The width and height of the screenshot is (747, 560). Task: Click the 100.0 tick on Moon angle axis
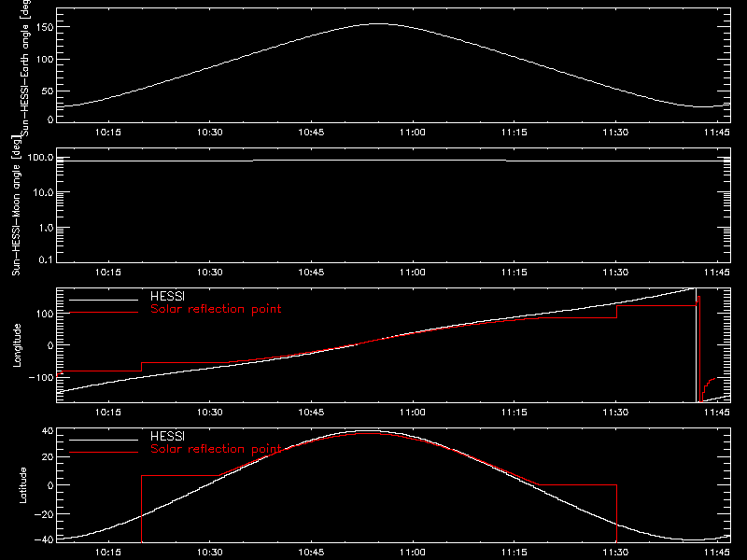tap(40, 157)
